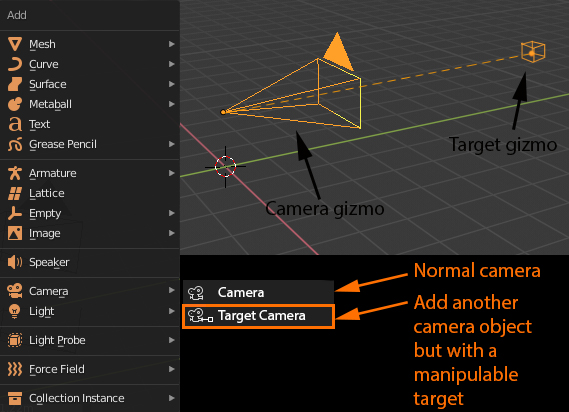
Task: Expand the Armature submenu arrow
Action: (172, 173)
